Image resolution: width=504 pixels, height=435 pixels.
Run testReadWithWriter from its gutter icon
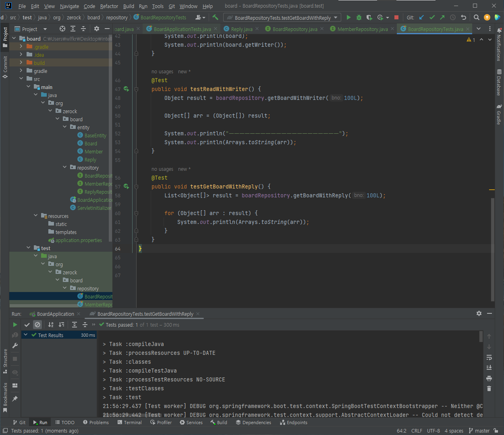coord(127,89)
